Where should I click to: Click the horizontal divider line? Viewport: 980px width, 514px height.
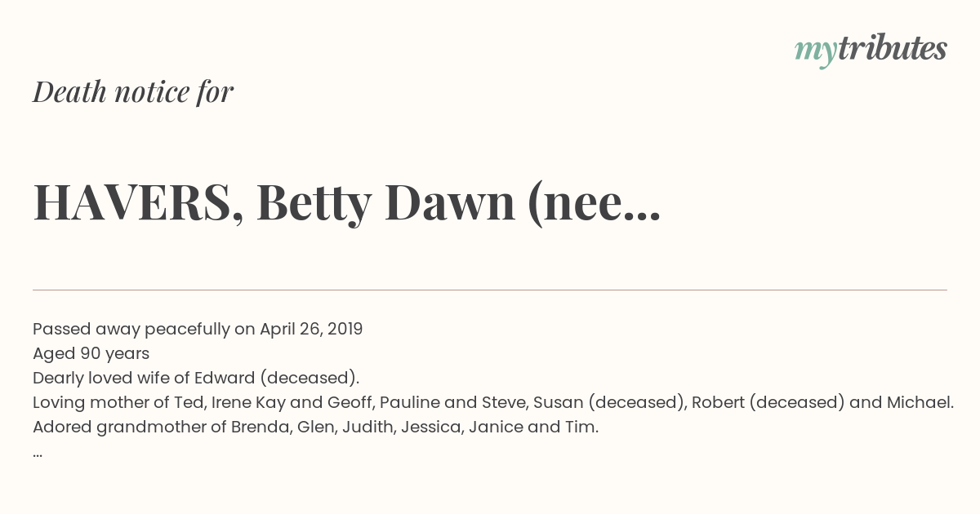[x=490, y=290]
